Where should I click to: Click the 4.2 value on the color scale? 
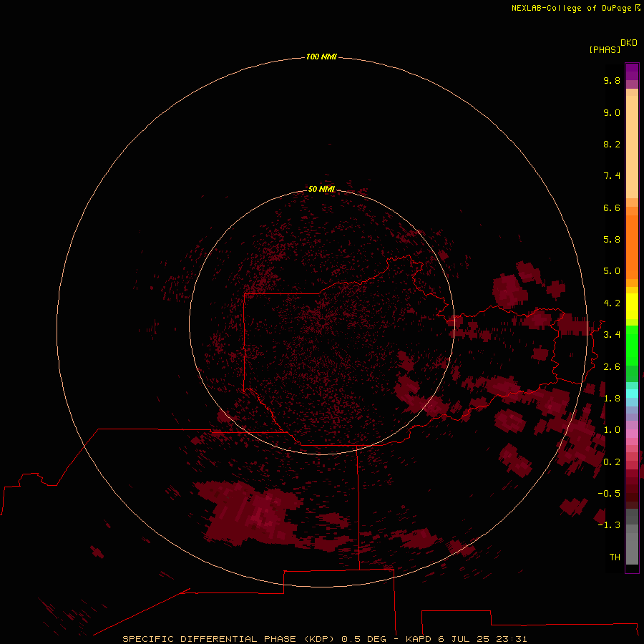pos(612,303)
